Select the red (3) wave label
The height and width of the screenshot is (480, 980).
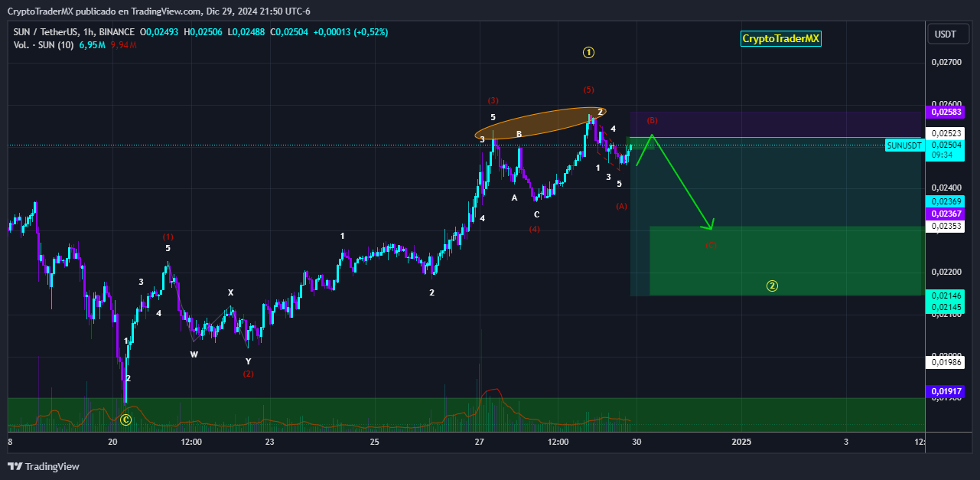pyautogui.click(x=493, y=101)
